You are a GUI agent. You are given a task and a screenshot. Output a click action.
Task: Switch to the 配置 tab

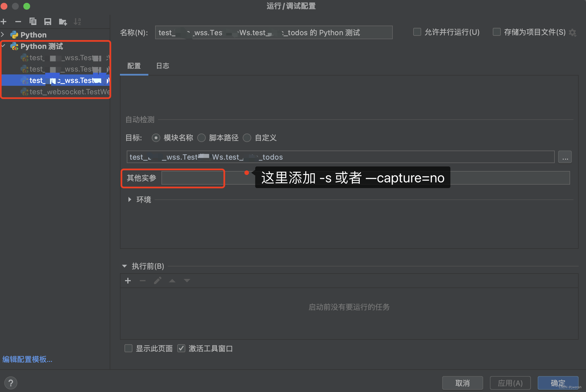(x=134, y=66)
